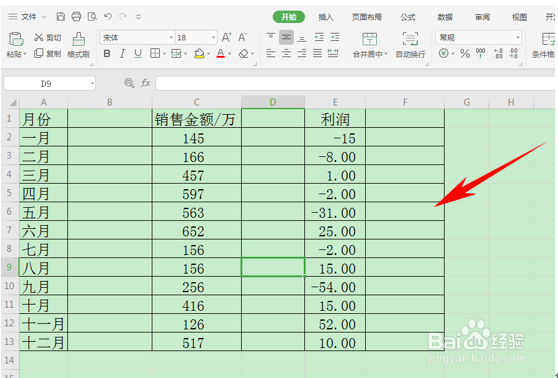Click the Cut (剪切) button
558x378 pixels.
47,37
